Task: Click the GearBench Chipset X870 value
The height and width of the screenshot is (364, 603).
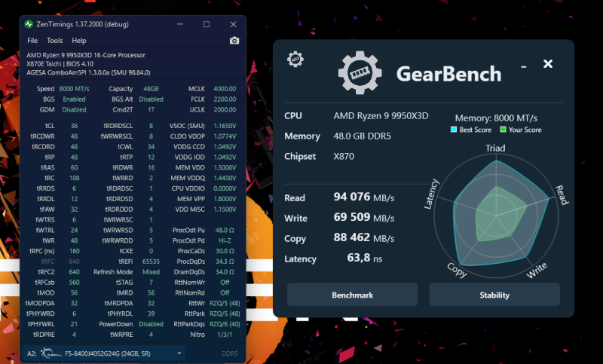Action: [344, 157]
